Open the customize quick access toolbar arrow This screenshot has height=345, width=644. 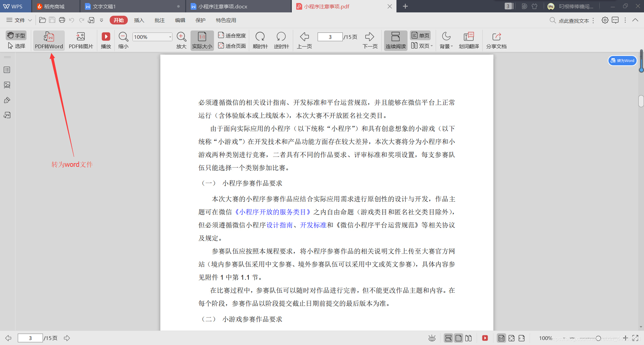[x=101, y=20]
